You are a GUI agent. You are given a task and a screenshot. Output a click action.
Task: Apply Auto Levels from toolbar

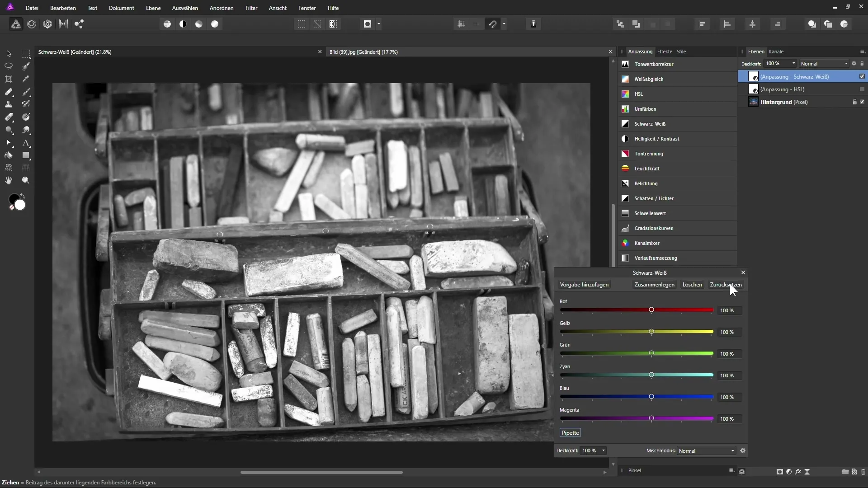(167, 24)
